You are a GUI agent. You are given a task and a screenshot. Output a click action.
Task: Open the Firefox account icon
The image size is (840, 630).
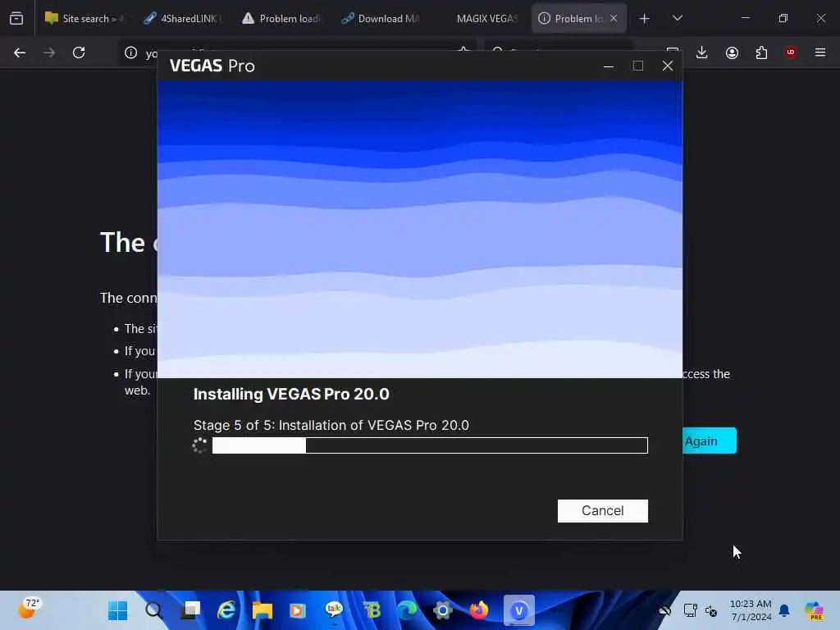732,52
